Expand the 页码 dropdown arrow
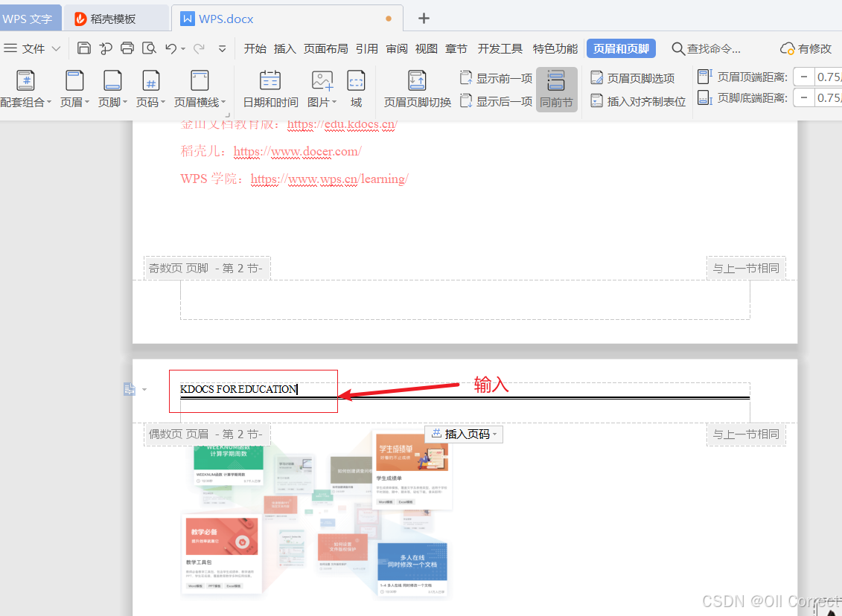 coord(163,102)
